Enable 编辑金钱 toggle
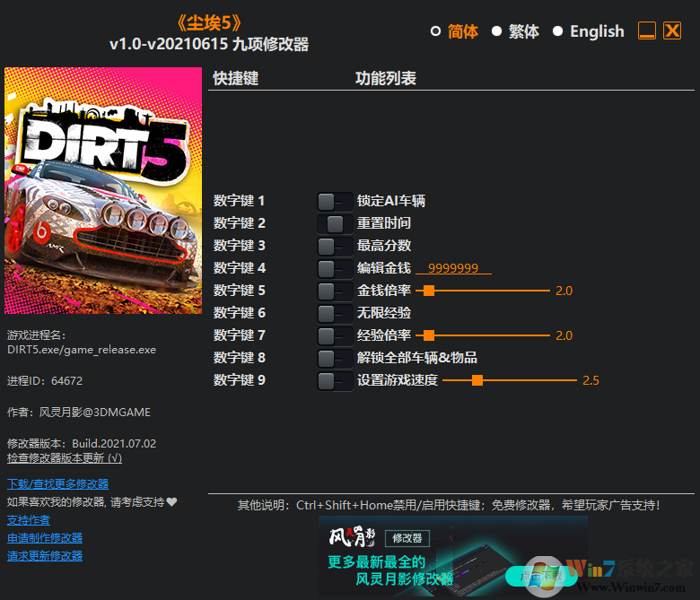Screen dimensions: 700x600 point(334,268)
